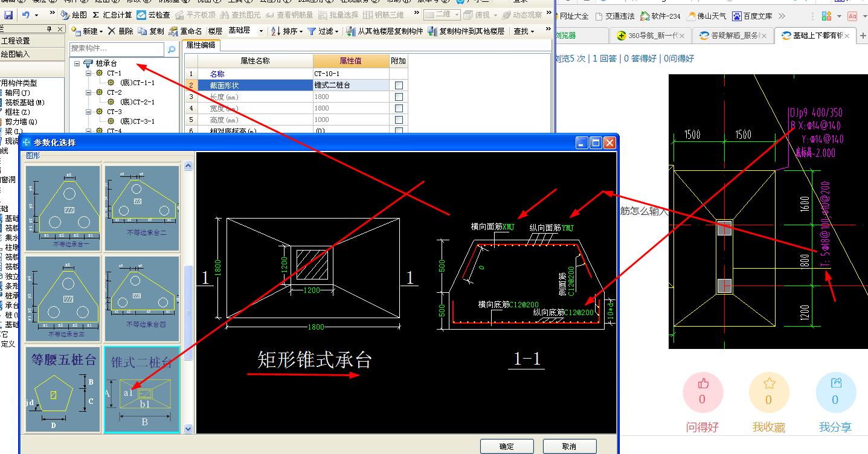Screen dimensions: 868x454
Task: Select 锥式二桩台 shape thumbnail
Action: coord(142,389)
